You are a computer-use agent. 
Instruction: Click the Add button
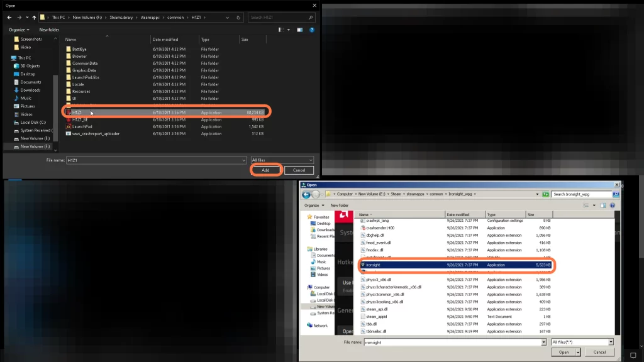pyautogui.click(x=266, y=170)
